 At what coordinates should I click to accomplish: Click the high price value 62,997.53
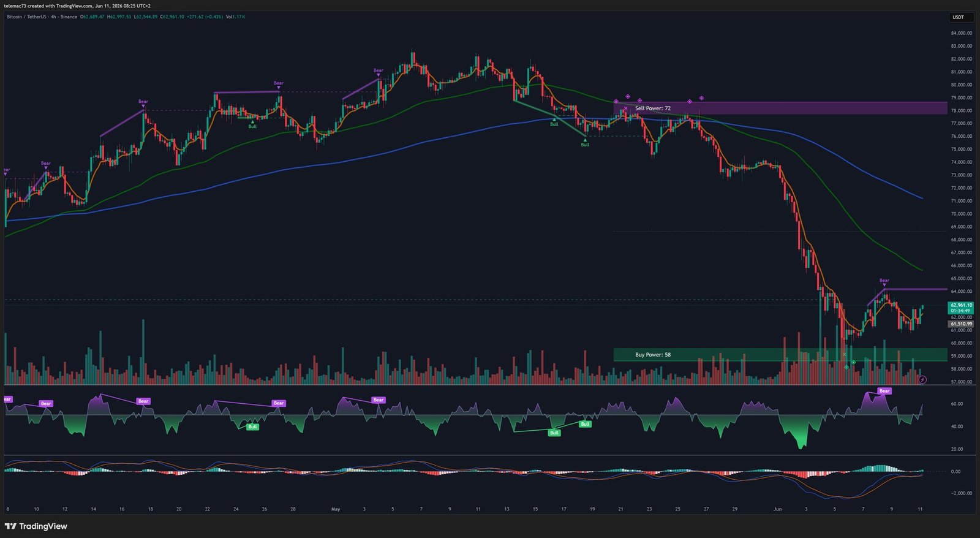(x=119, y=17)
